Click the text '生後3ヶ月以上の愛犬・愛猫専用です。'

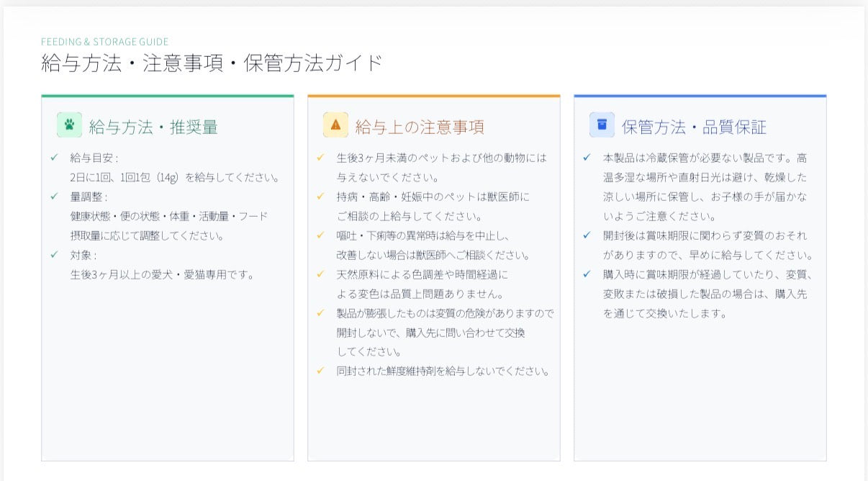(x=163, y=274)
